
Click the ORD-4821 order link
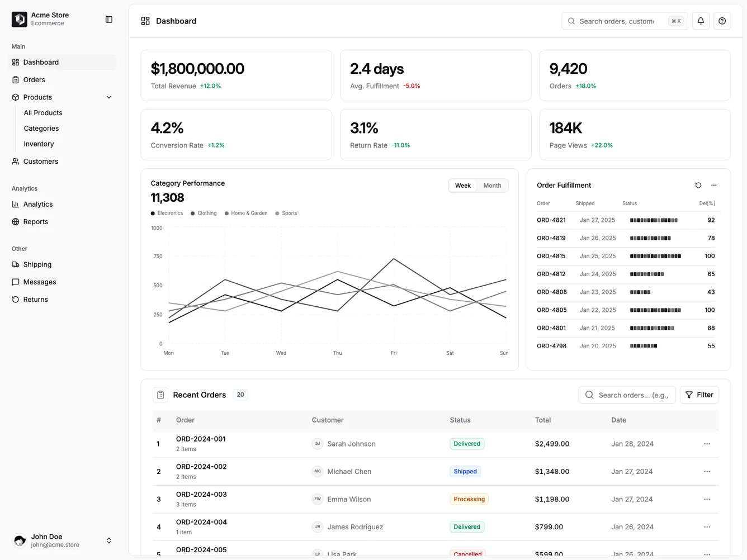(551, 220)
